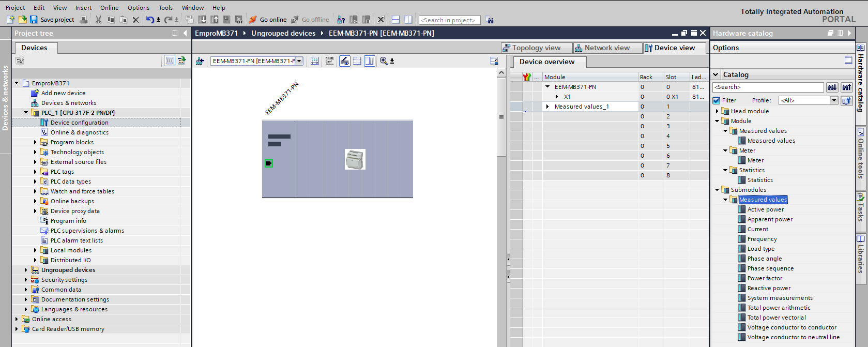
Task: Toggle Show module labels button in device toolbar
Action: [344, 61]
